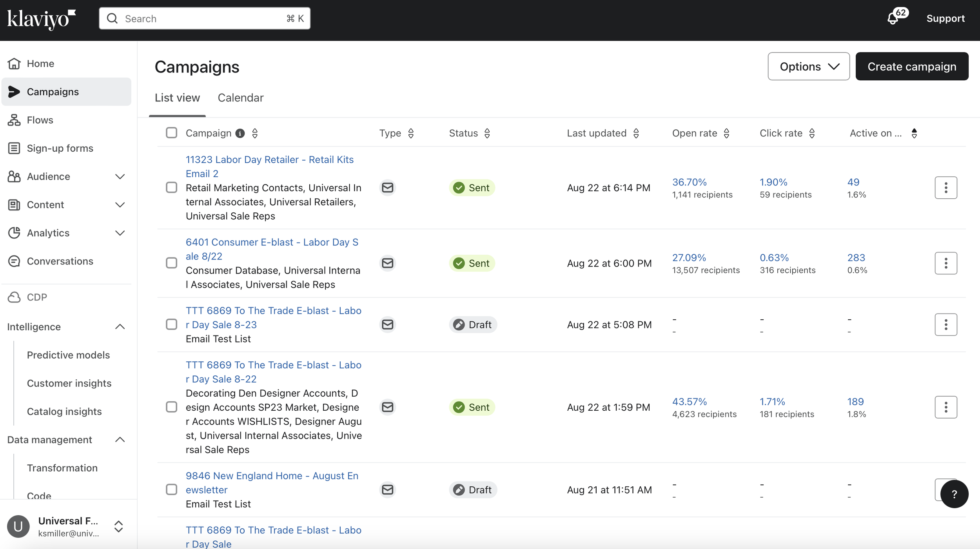Screen dimensions: 980x549
Task: Open three-dot menu for 11323 Labor Day Retailer
Action: (x=946, y=188)
